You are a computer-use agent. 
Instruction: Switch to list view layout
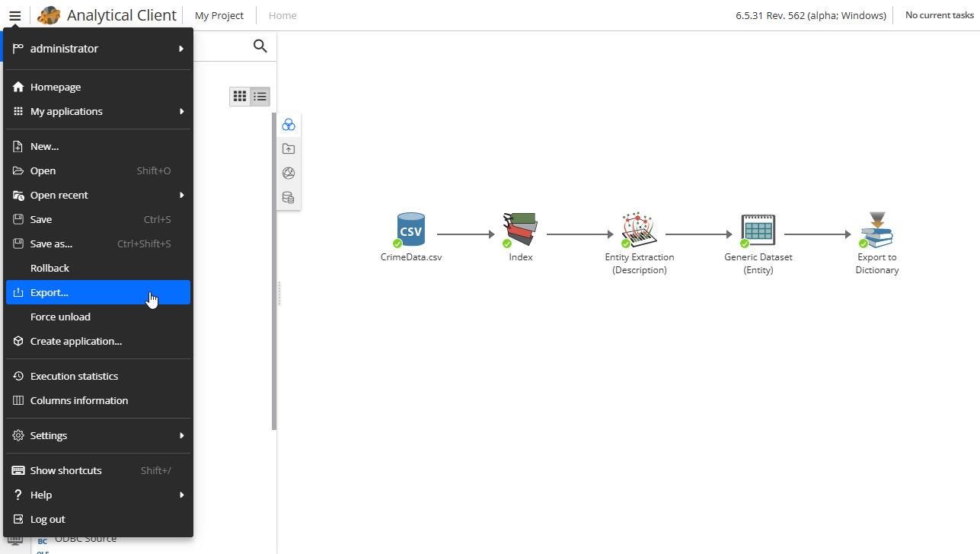(x=260, y=97)
